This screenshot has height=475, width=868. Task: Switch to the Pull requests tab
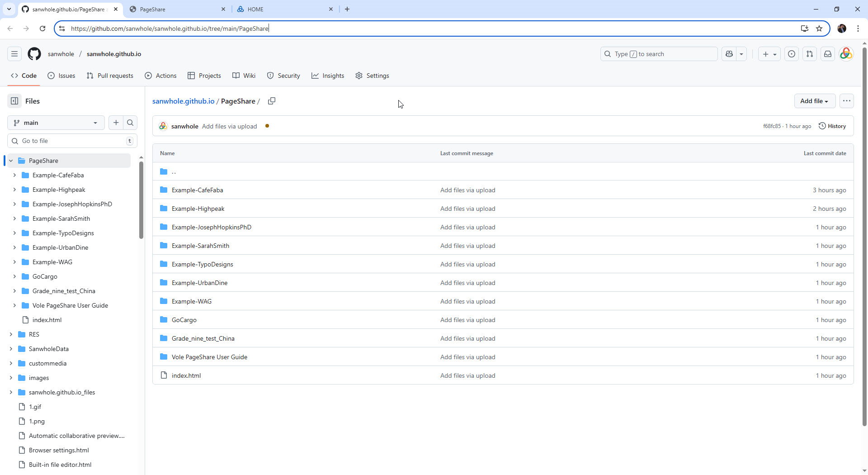point(110,76)
